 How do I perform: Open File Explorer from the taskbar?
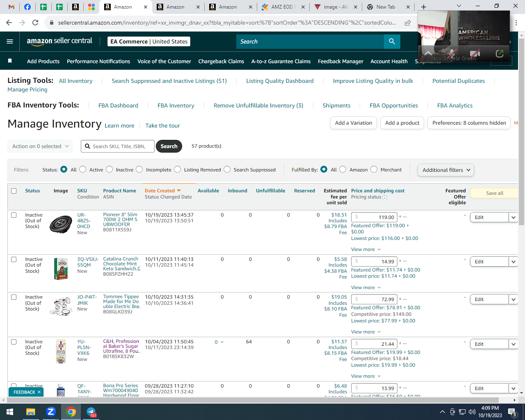31,412
